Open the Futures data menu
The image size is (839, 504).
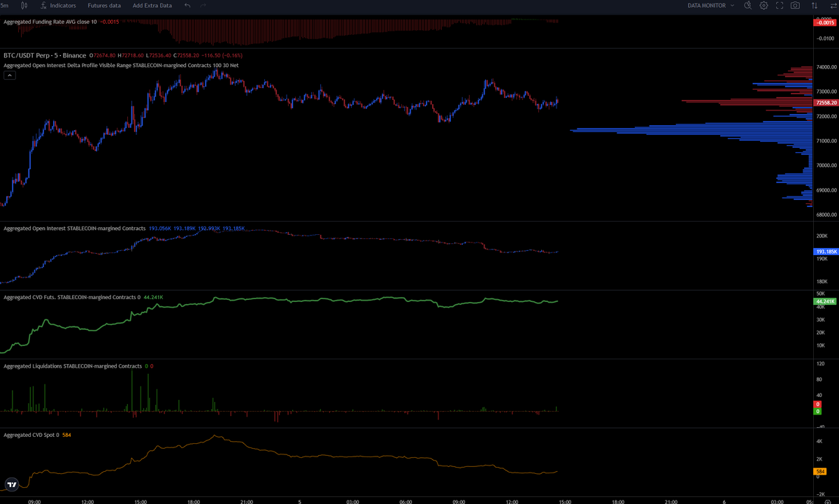pos(104,5)
